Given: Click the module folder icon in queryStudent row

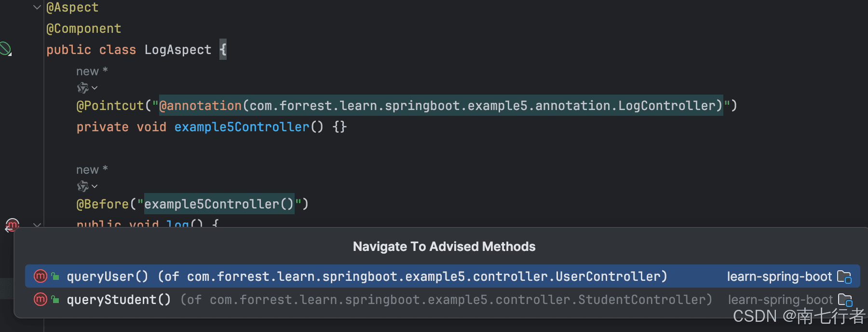Looking at the screenshot, I should click(x=845, y=300).
